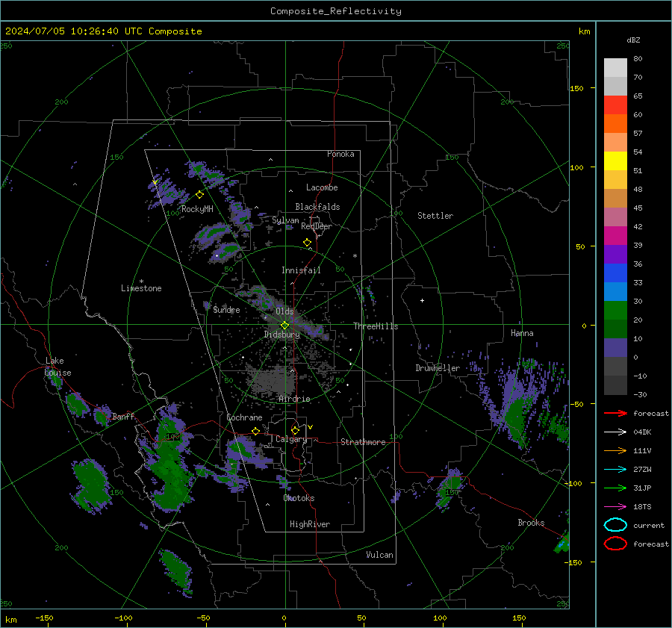Viewport: 672px width, 628px height.
Task: Click the Sylvan label
Action: [x=285, y=220]
